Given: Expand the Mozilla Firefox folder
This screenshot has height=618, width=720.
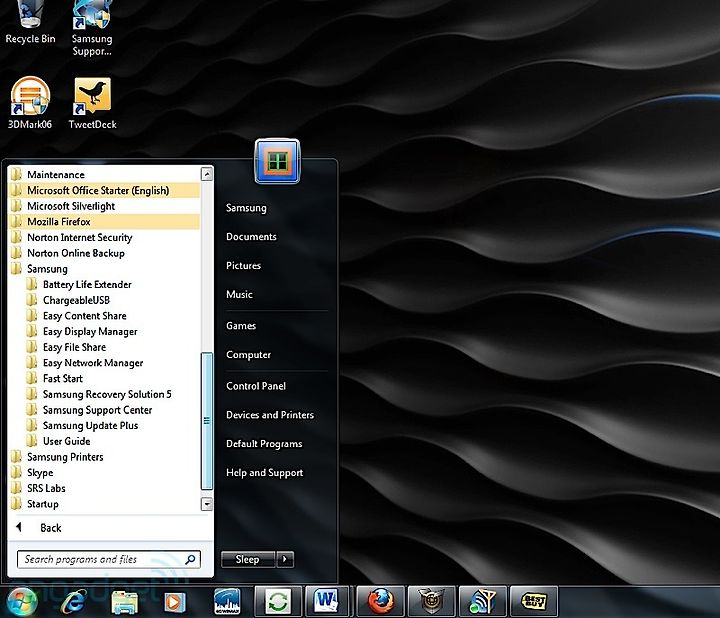Looking at the screenshot, I should click(104, 221).
